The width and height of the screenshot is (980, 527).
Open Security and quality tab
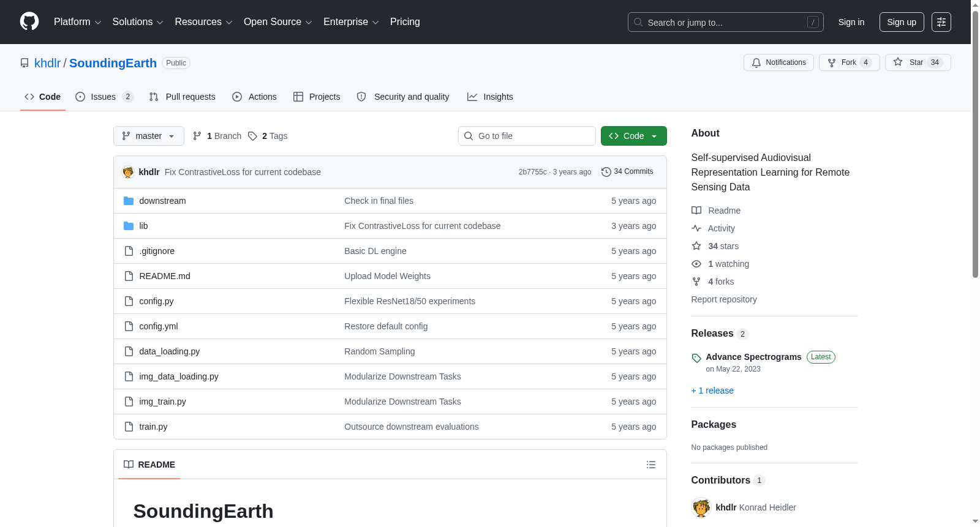click(x=403, y=97)
